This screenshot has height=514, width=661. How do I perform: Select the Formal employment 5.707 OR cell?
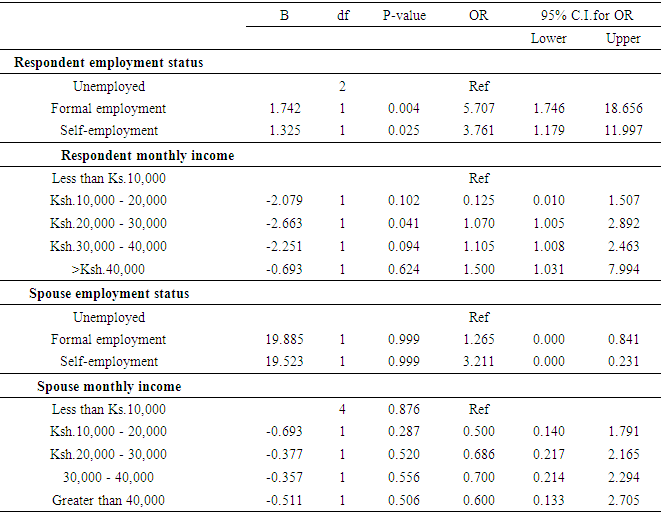click(478, 108)
